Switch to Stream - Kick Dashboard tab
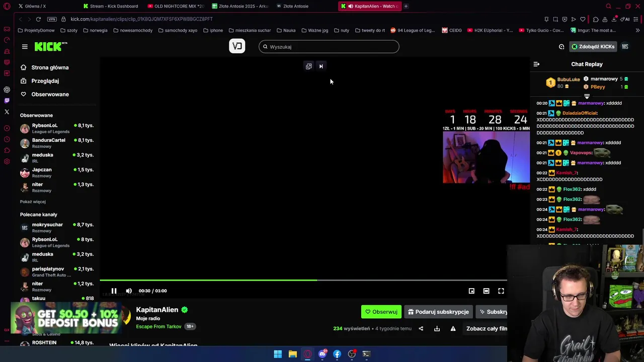 tap(111, 6)
